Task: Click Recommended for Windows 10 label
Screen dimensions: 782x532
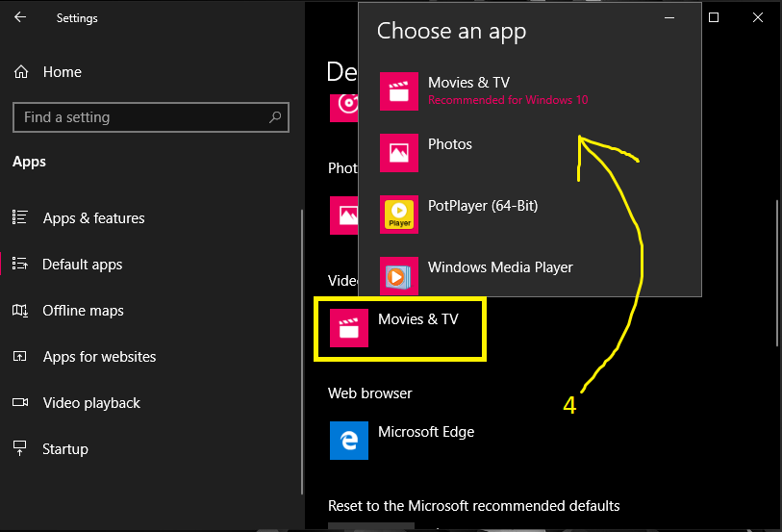Action: tap(508, 100)
